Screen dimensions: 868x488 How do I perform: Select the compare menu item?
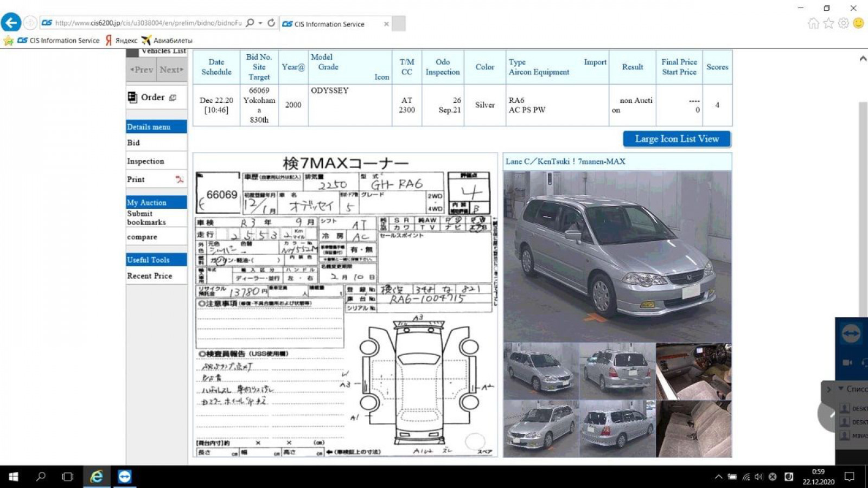pyautogui.click(x=142, y=237)
